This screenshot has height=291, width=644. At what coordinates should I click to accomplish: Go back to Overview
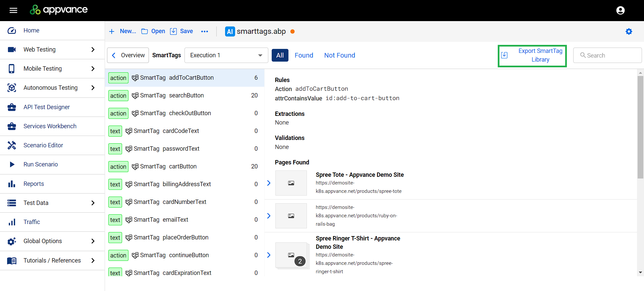click(128, 55)
